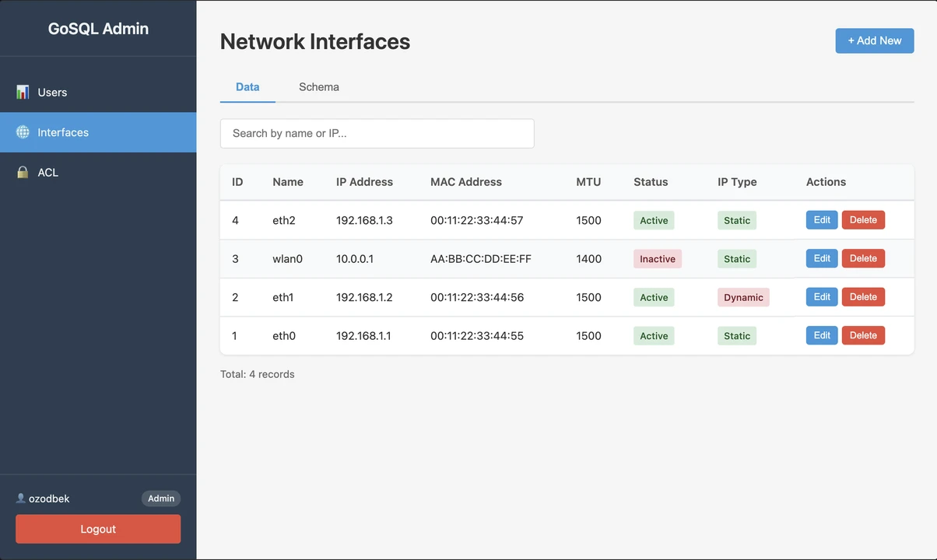
Task: Select the name cell eth1
Action: tap(284, 297)
